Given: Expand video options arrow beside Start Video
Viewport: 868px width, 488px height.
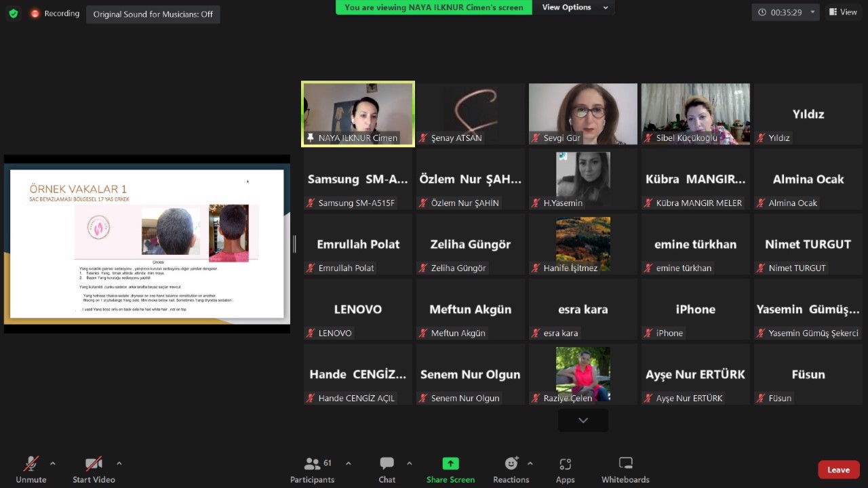Looking at the screenshot, I should (119, 464).
